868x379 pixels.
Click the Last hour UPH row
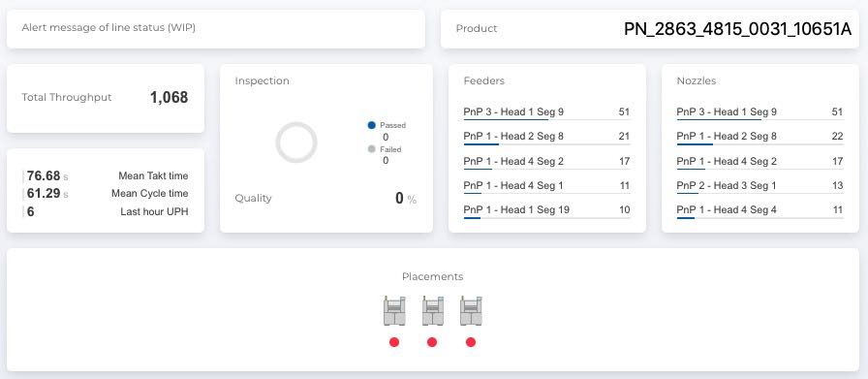click(106, 211)
